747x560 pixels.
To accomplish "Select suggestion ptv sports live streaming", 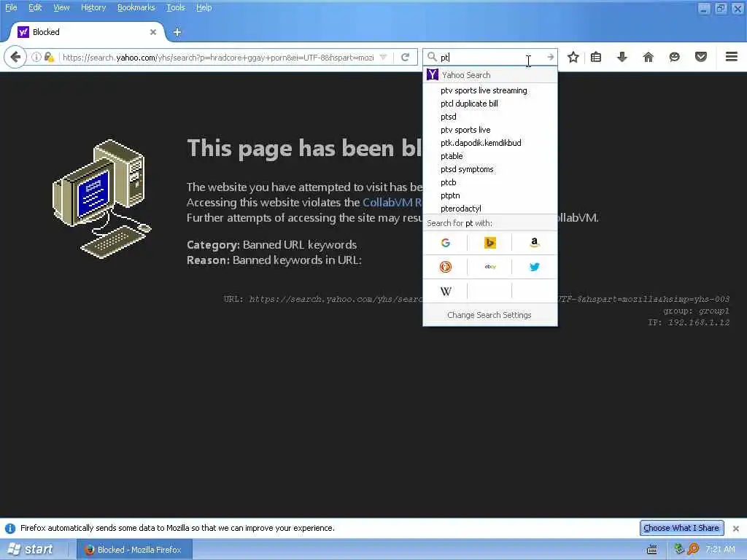I will coord(489,90).
